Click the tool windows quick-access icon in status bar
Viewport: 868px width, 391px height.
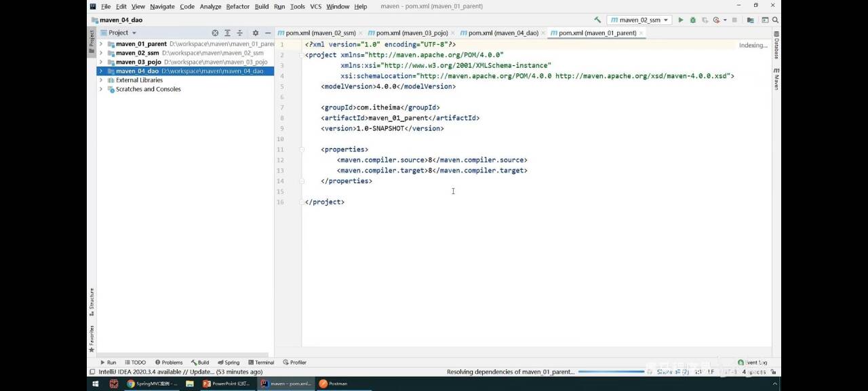coord(92,372)
